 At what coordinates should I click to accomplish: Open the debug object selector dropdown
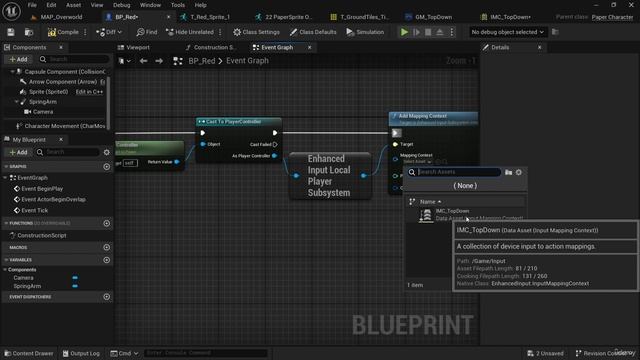pos(507,32)
